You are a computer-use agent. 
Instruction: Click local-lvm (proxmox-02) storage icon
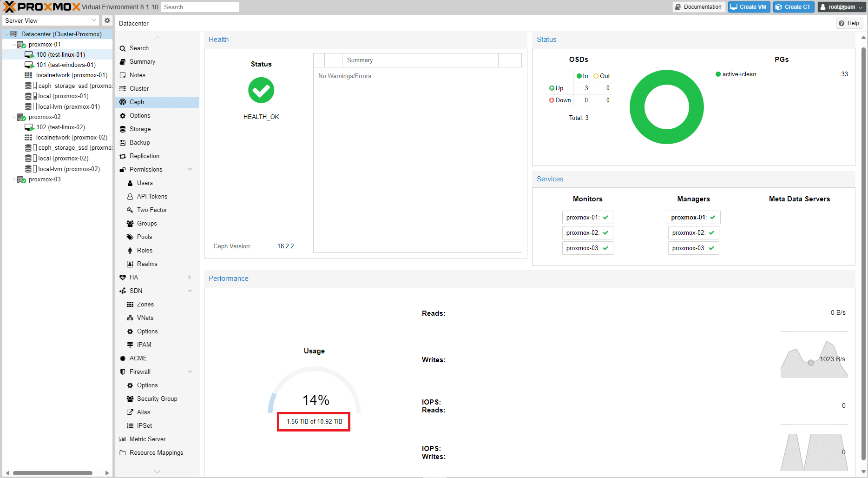pyautogui.click(x=31, y=169)
